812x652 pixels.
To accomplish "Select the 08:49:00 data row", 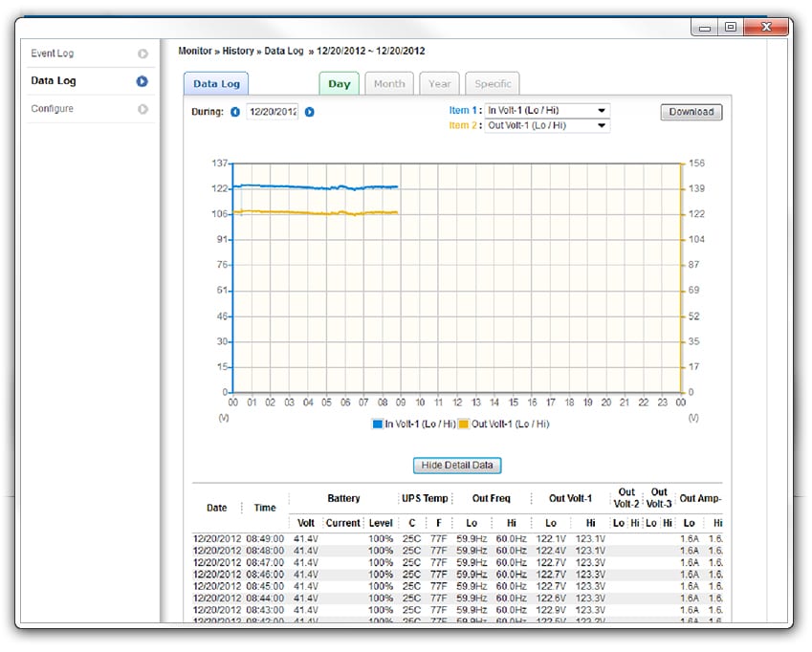I will 458,539.
